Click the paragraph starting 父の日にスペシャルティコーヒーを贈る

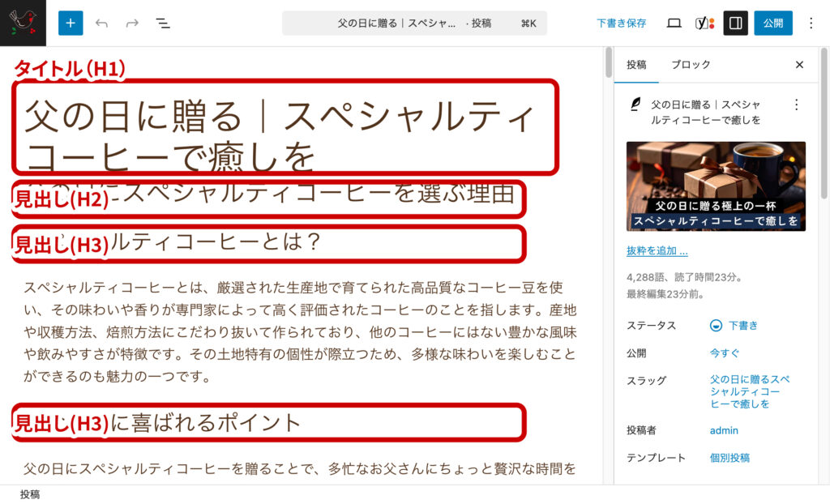point(300,468)
